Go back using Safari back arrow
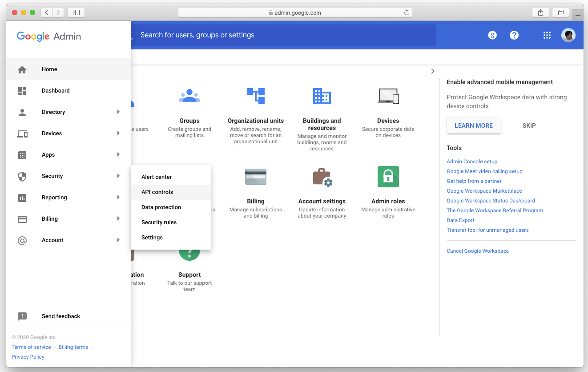Screen dimensions: 588x372 46,12
